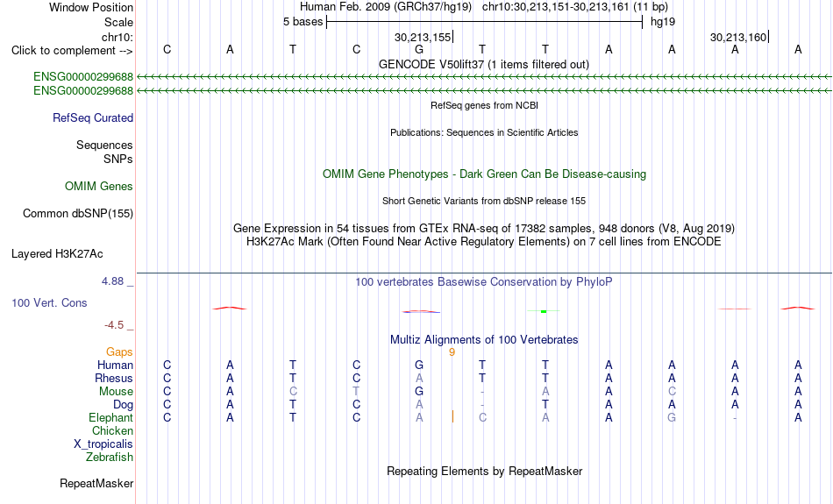
Task: Select the Zebrafish species label
Action: [110, 458]
